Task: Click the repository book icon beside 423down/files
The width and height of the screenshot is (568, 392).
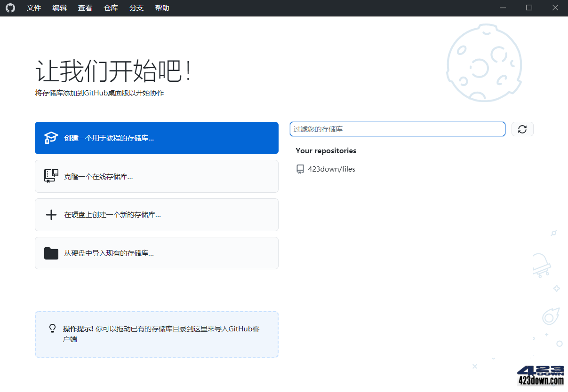Action: click(300, 169)
